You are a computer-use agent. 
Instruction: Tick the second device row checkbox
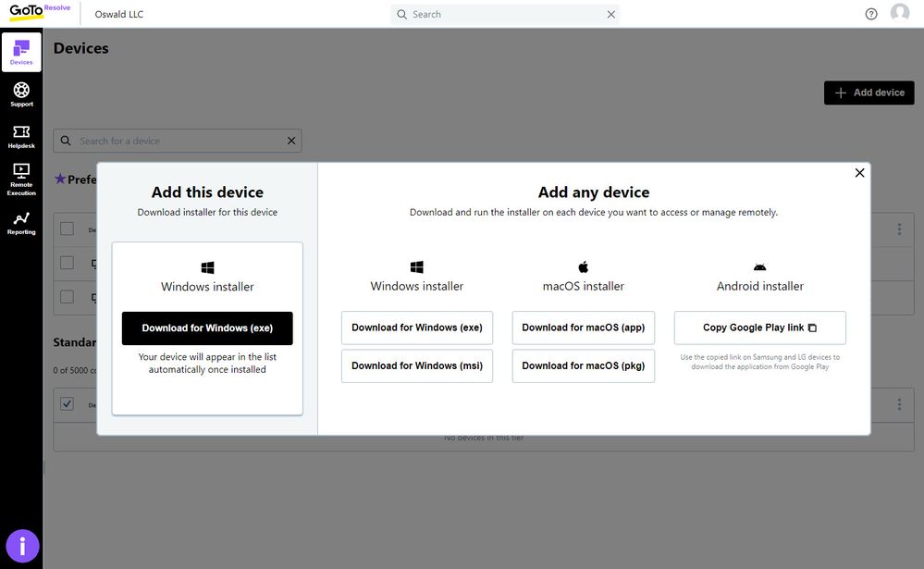pos(68,297)
